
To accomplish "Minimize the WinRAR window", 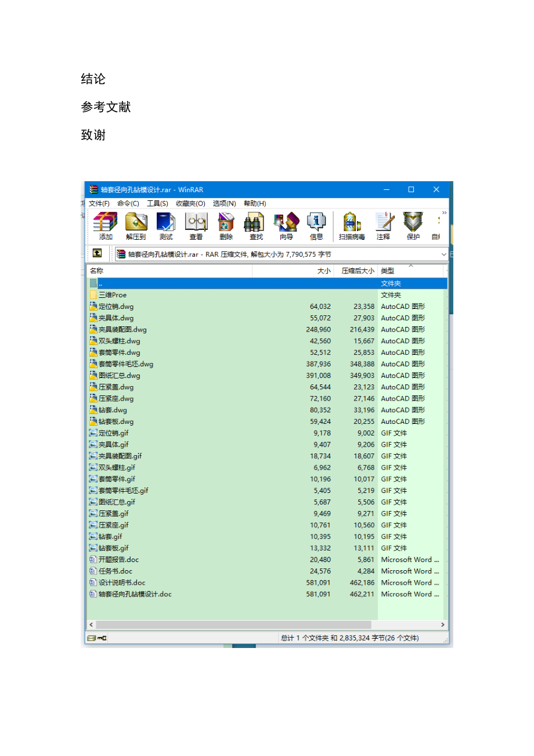I will click(385, 189).
